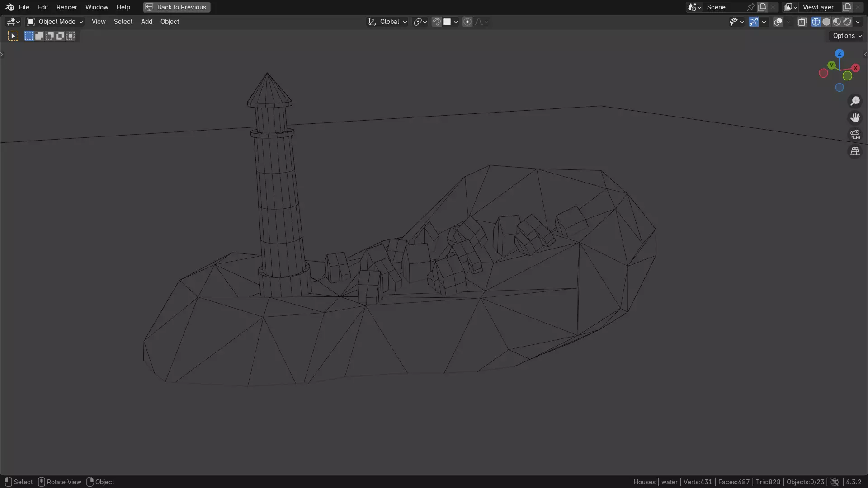The image size is (868, 488).
Task: Open the Global transform orientation dropdown
Action: pos(387,22)
